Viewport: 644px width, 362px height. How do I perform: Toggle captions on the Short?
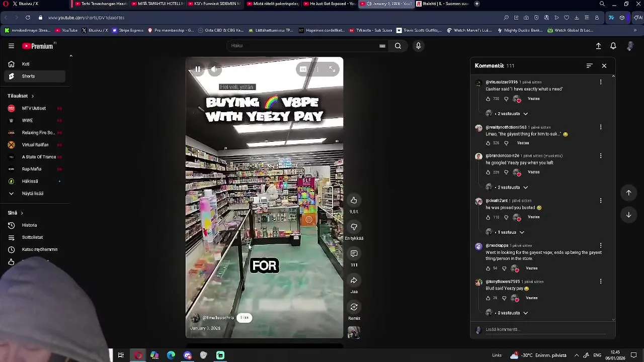(x=303, y=69)
